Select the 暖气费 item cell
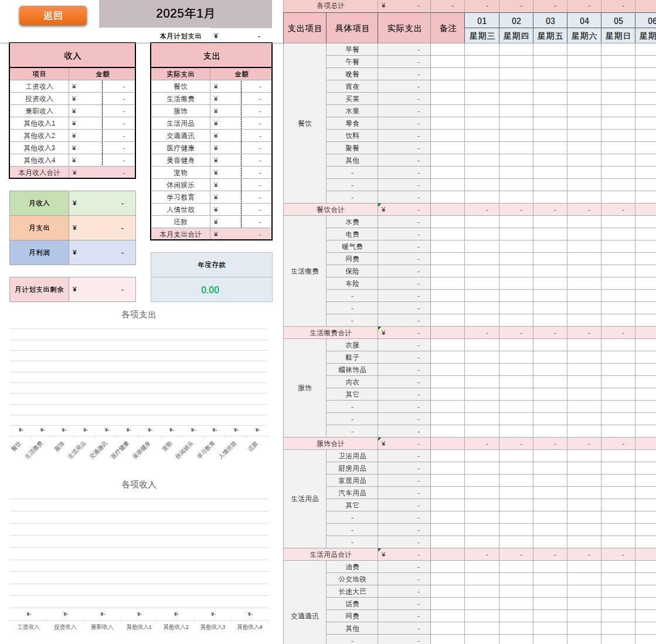Screen dimensions: 656x644 [x=352, y=247]
